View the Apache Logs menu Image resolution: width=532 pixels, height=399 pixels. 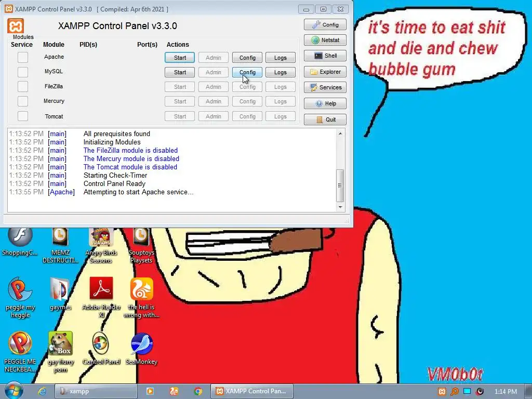click(280, 58)
